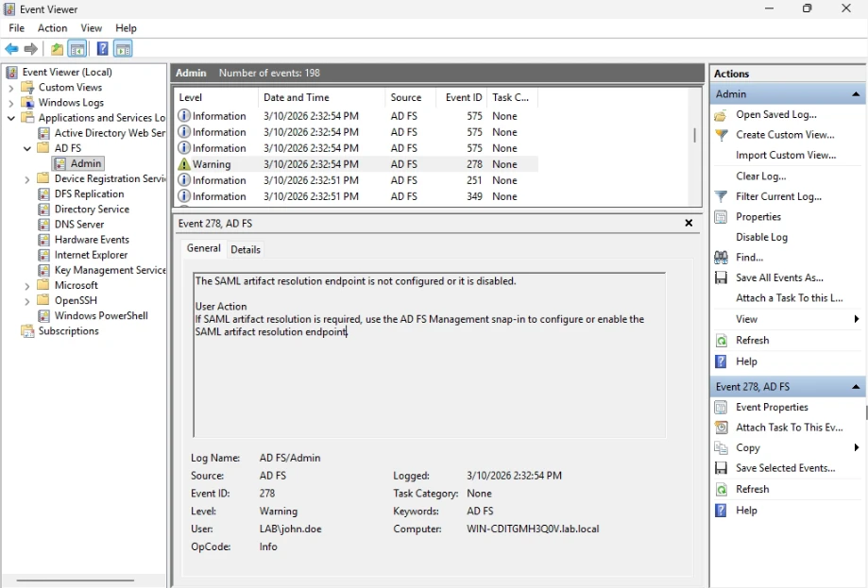Viewport: 868px width, 588px height.
Task: Click the Up one level folder icon
Action: point(57,49)
